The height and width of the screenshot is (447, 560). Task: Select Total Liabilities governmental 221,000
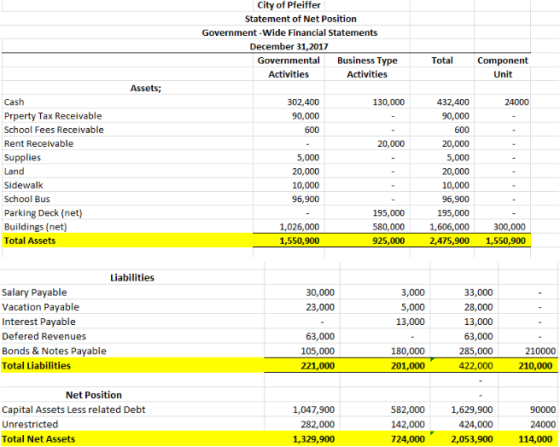318,366
